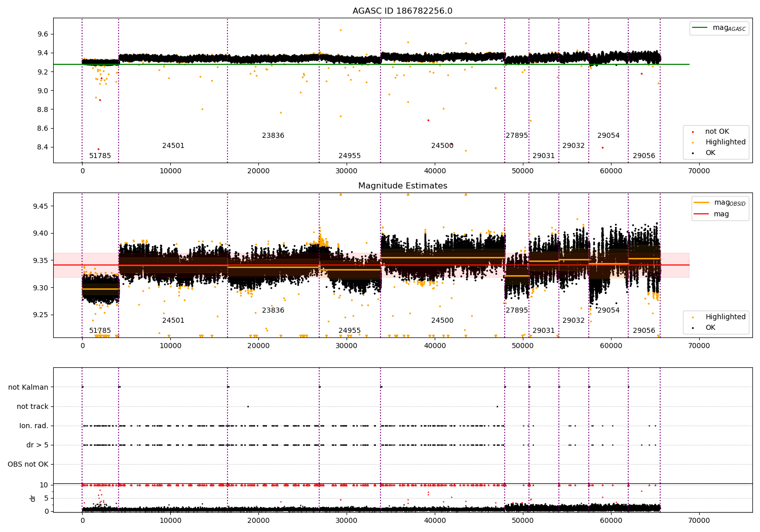760x532 pixels.
Task: Click the 50000 x-tick of Magnitude Estimates plot
Action: point(523,346)
